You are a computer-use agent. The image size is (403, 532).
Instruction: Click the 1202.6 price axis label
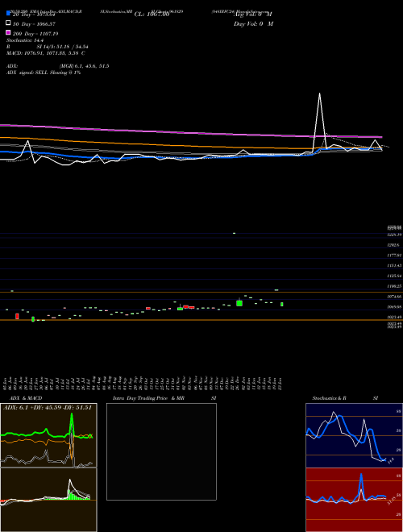click(x=394, y=244)
